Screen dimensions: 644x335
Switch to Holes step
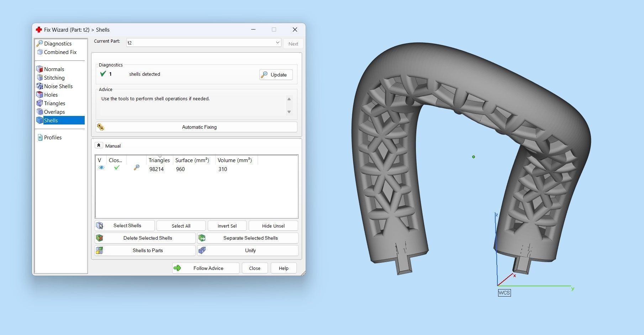tap(51, 95)
